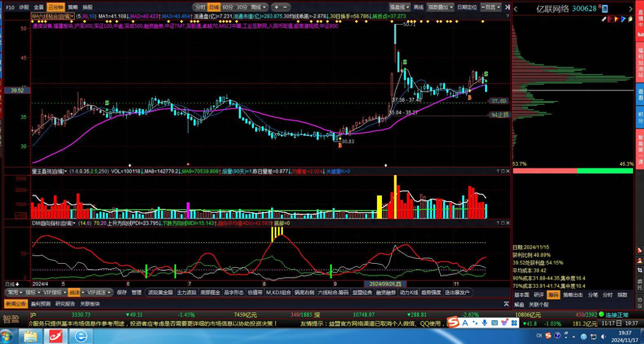Open the 常用 indicators dropdown

pyautogui.click(x=15, y=292)
